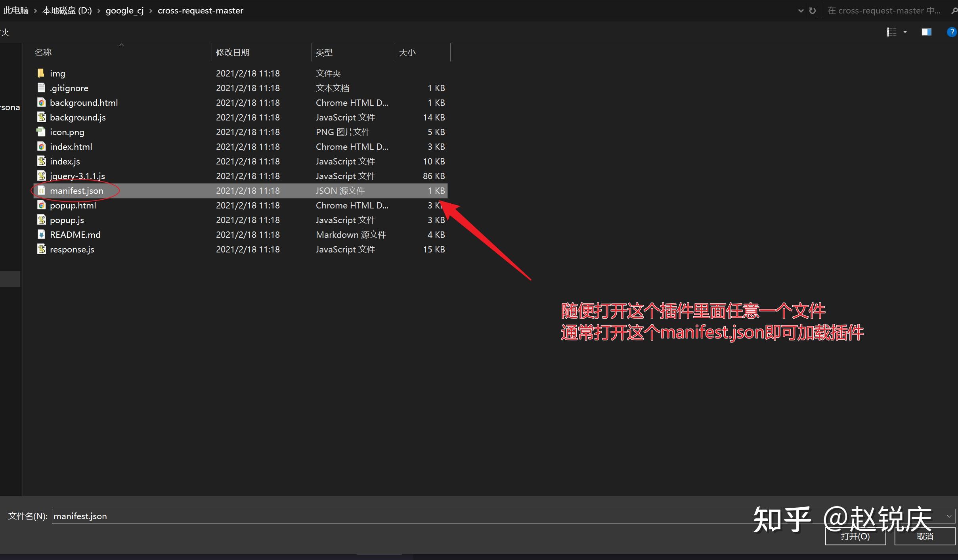
Task: Sort files by 类型 column
Action: (324, 52)
